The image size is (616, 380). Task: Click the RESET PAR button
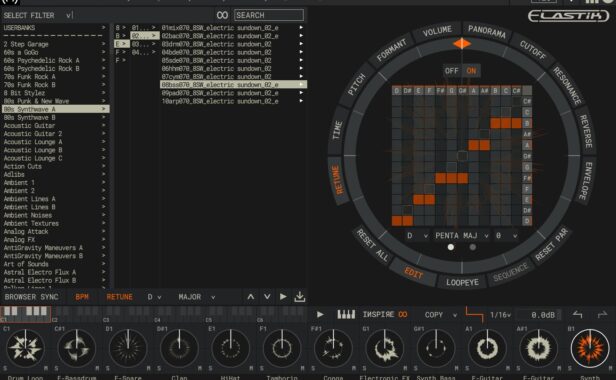pos(552,244)
